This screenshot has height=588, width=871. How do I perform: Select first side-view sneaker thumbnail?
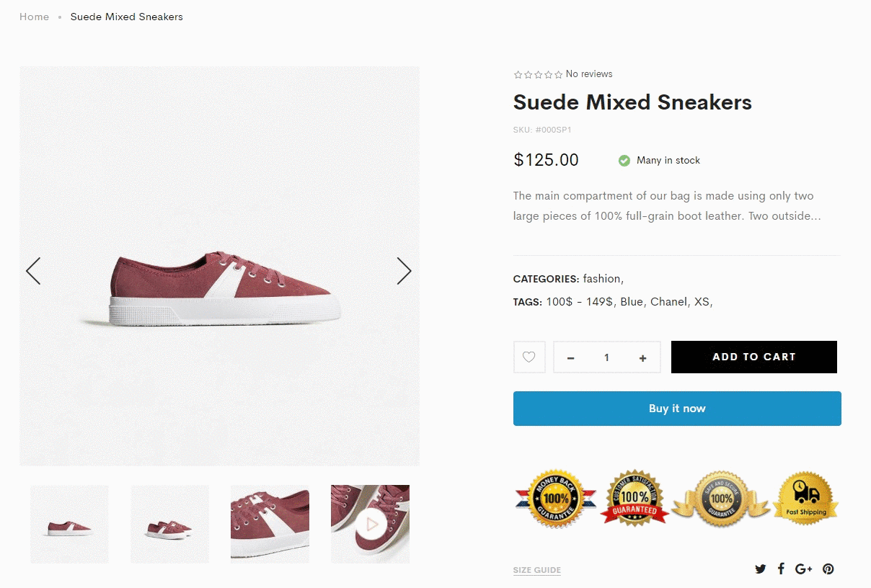pyautogui.click(x=69, y=524)
